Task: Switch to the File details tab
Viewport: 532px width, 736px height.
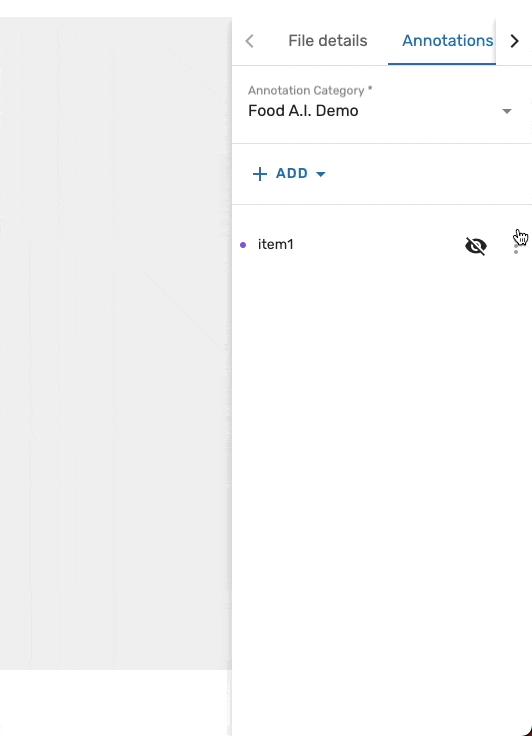Action: (328, 41)
